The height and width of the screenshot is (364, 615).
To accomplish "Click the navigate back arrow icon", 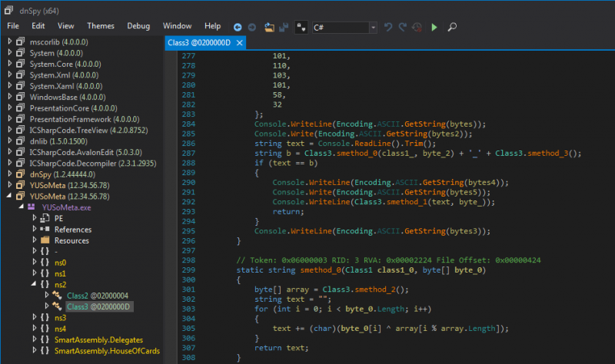I will pyautogui.click(x=238, y=27).
